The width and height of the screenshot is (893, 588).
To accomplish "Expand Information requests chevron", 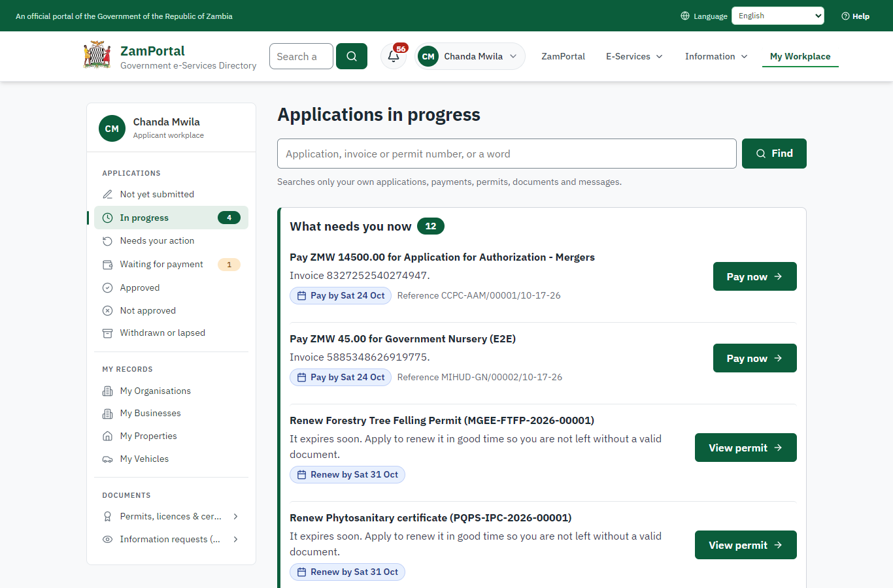I will [x=235, y=539].
